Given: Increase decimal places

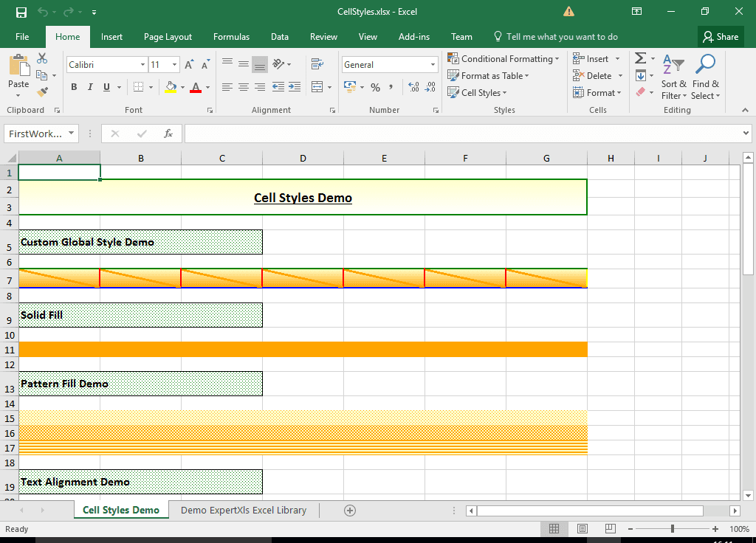Looking at the screenshot, I should click(413, 87).
